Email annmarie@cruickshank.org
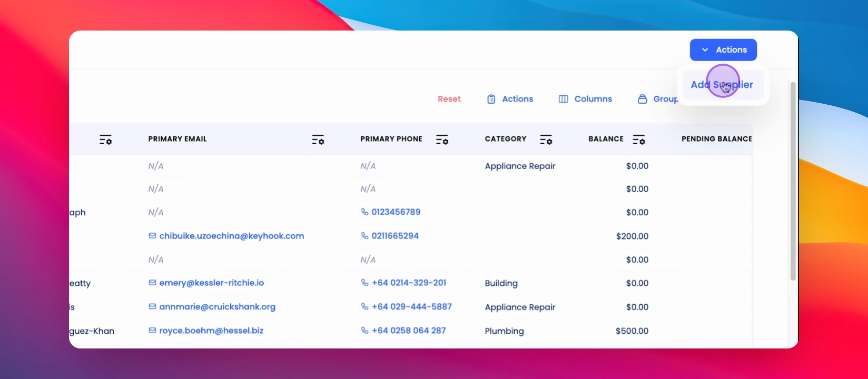 [x=218, y=306]
